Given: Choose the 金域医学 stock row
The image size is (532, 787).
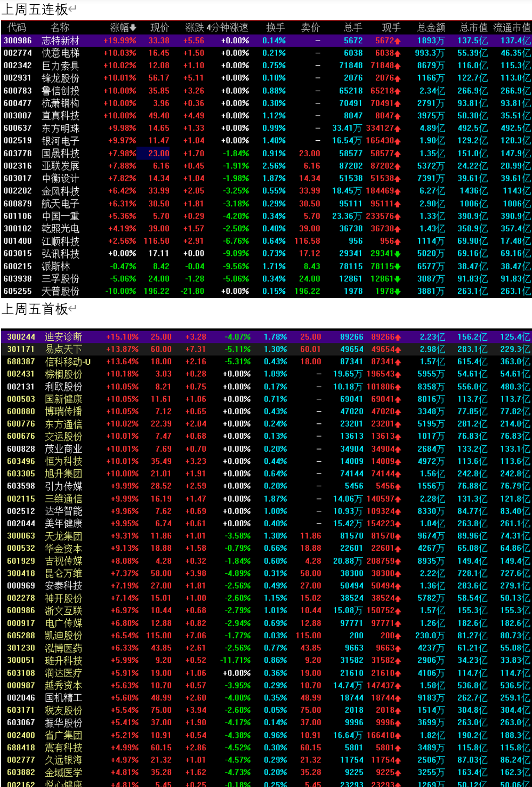Looking at the screenshot, I should click(x=266, y=772).
